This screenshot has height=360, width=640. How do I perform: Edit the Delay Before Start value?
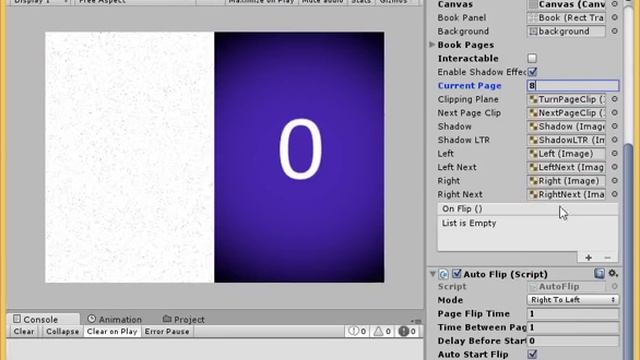tap(573, 341)
